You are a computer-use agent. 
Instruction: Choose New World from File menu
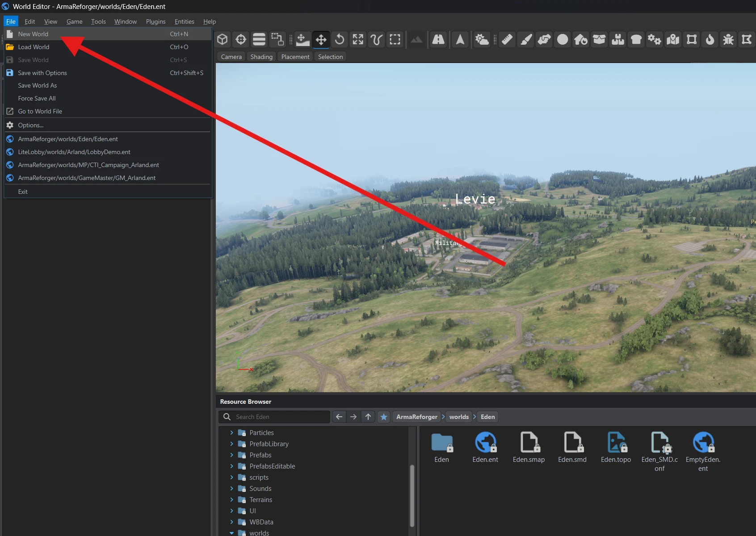pos(107,34)
